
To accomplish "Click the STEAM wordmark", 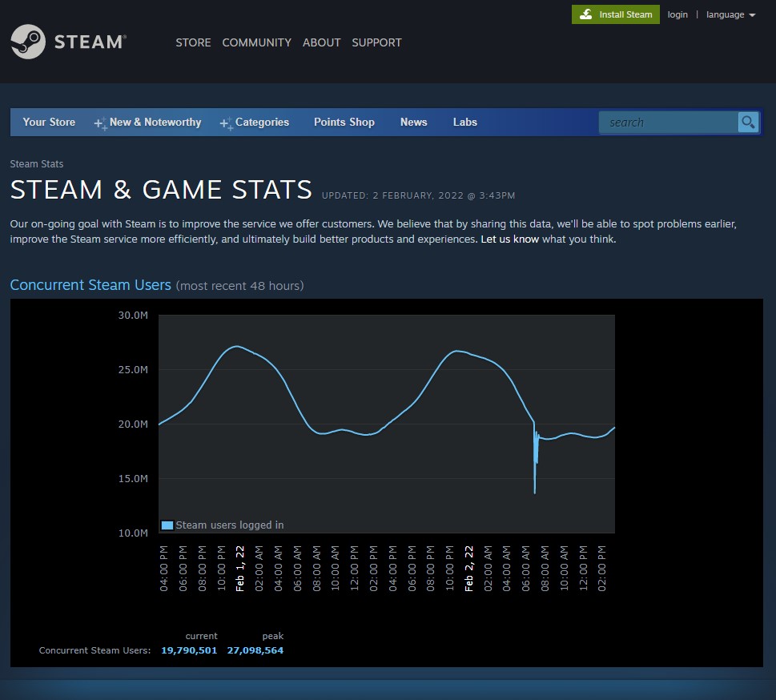I will tap(90, 42).
